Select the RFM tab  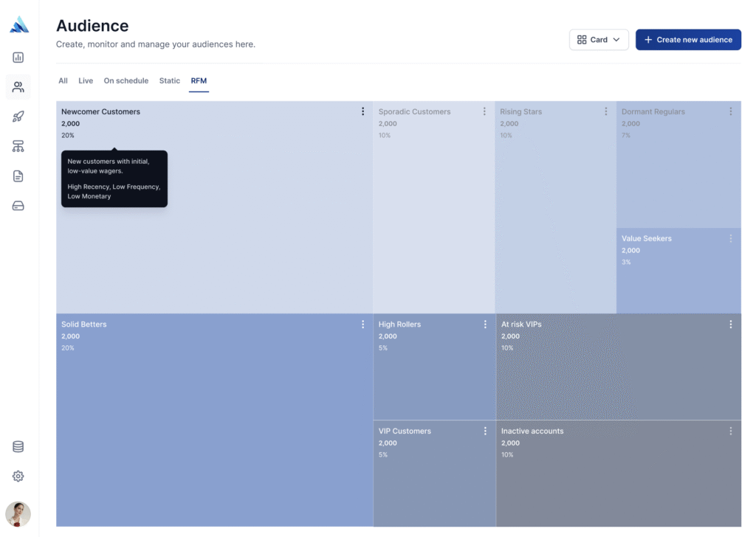(199, 80)
